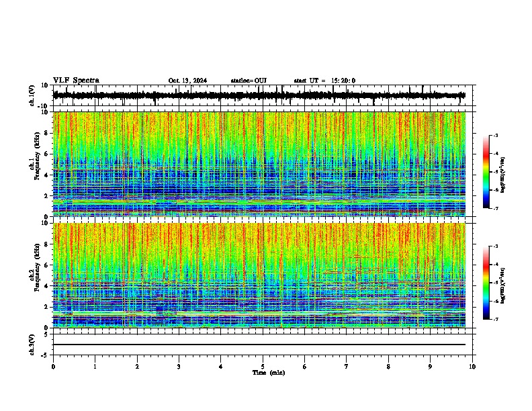Click the '8' tick on ch.1 frequency axis
This screenshot has height=411, width=532.
pyautogui.click(x=47, y=133)
